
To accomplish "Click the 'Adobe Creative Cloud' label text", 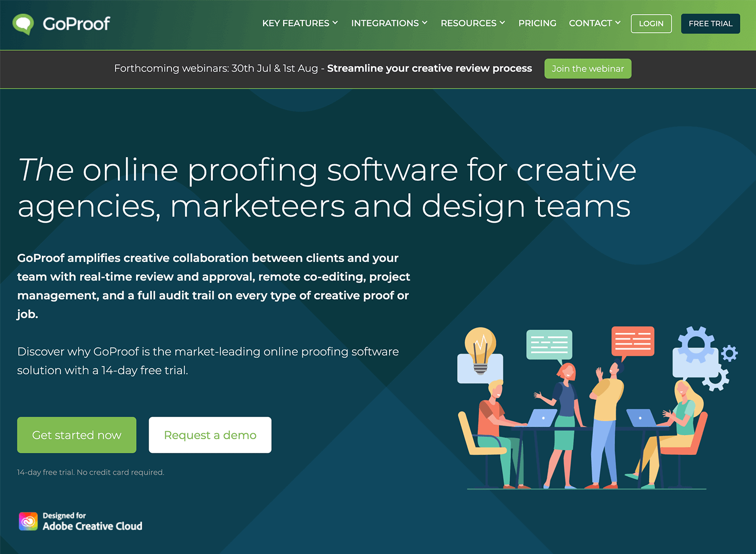I will pos(92,526).
